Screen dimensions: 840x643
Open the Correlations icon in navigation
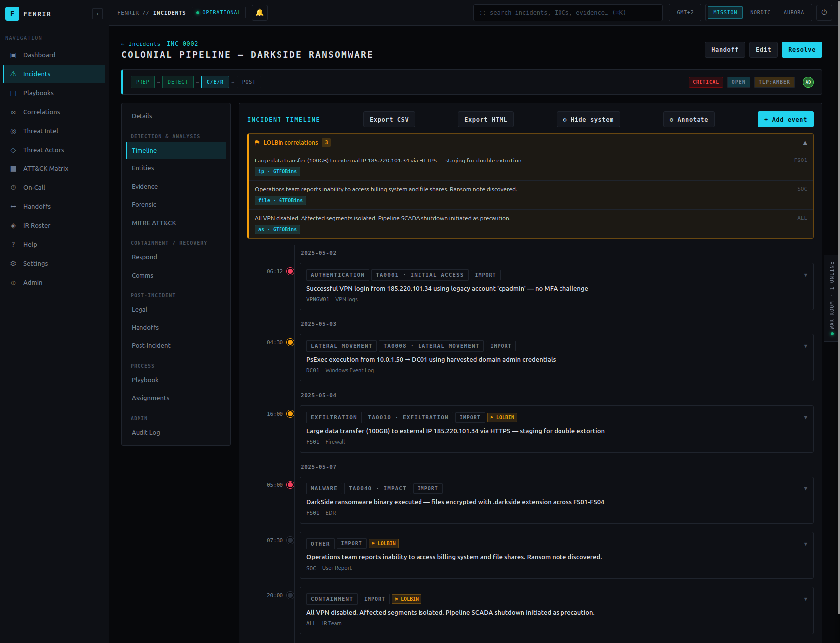coord(13,112)
